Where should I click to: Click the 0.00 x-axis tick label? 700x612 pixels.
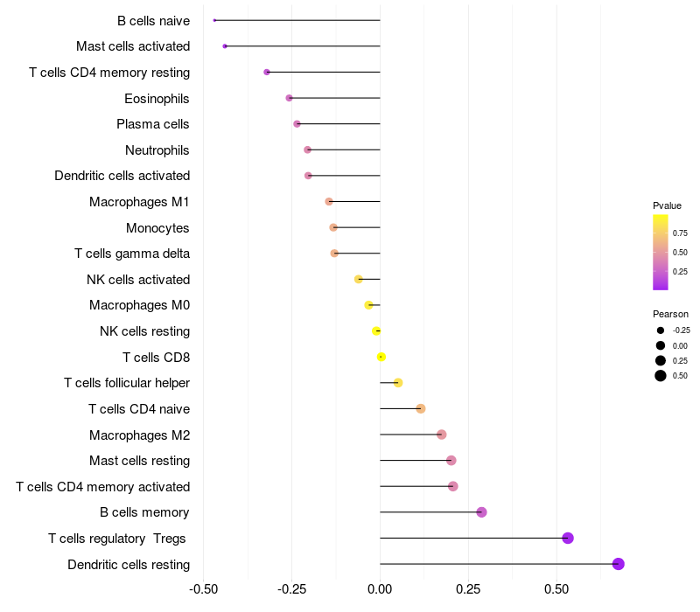tap(380, 589)
